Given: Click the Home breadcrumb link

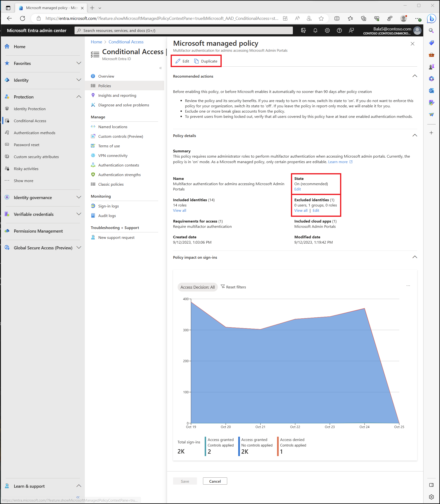Looking at the screenshot, I should [x=97, y=42].
